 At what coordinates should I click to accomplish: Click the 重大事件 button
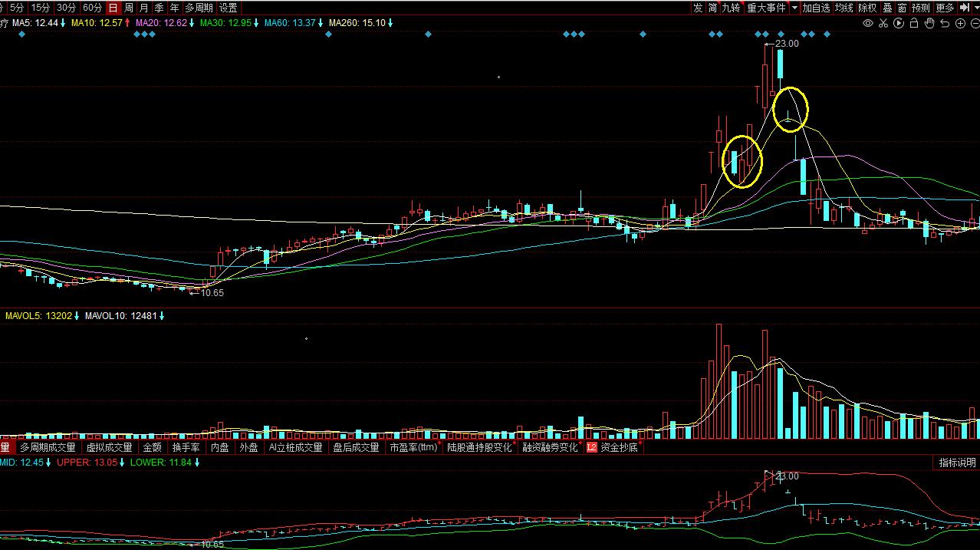[x=766, y=8]
